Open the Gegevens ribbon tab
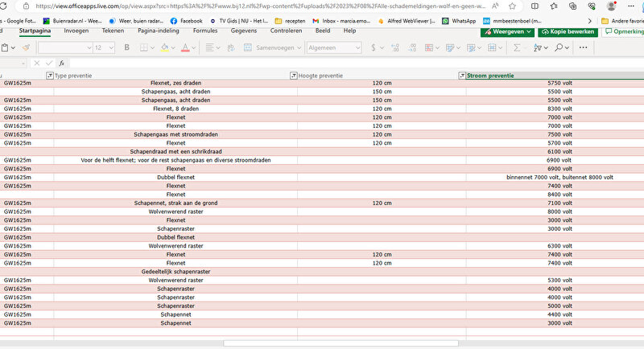The image size is (644, 349). [244, 31]
